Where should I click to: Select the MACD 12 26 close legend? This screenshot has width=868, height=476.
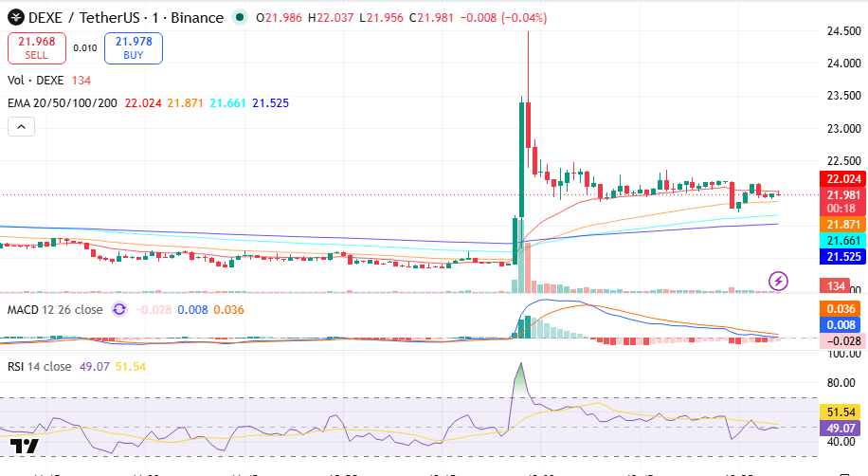[55, 310]
